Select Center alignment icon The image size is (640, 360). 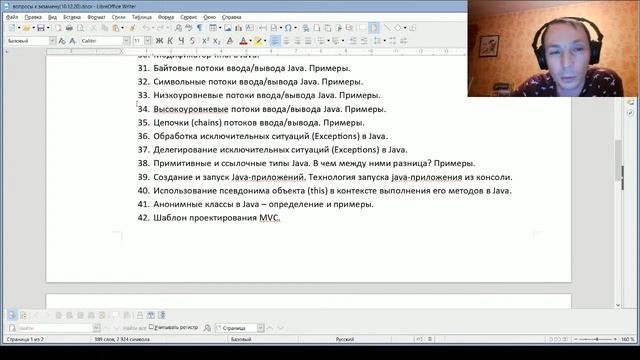[287, 41]
